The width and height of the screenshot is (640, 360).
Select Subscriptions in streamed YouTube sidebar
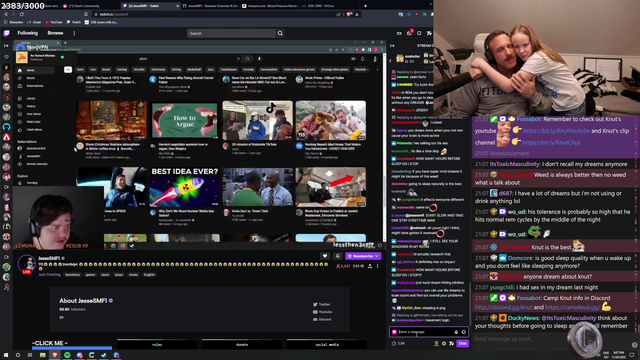[x=35, y=86]
